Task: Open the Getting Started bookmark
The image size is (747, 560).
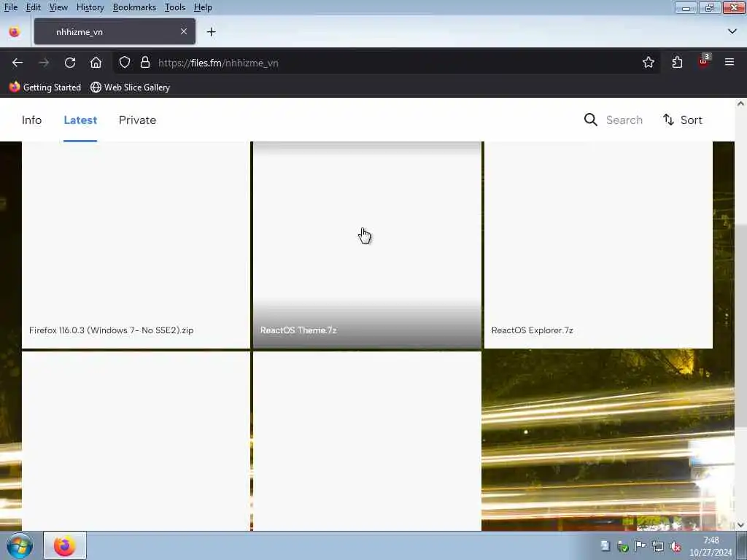Action: (45, 87)
